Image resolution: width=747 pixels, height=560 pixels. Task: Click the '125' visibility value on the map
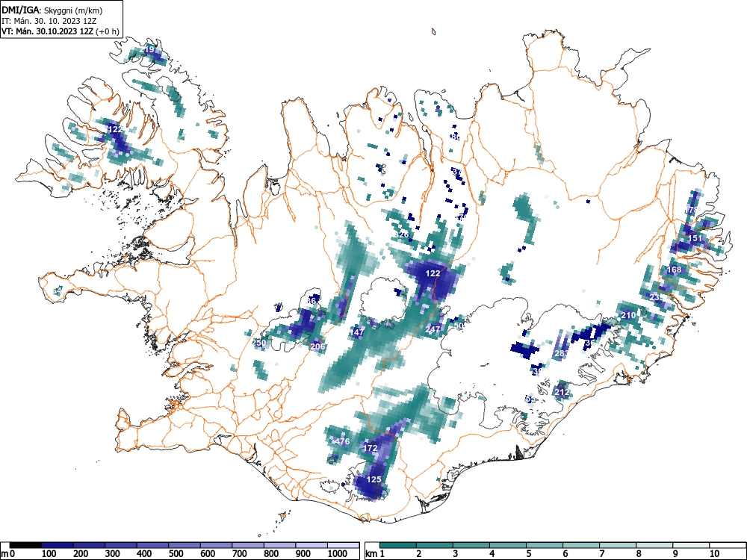point(374,479)
